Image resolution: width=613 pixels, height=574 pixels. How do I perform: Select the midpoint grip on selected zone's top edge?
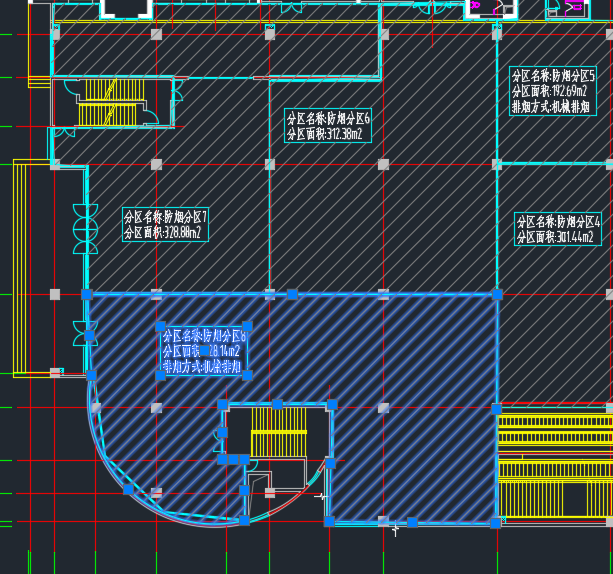click(x=293, y=294)
